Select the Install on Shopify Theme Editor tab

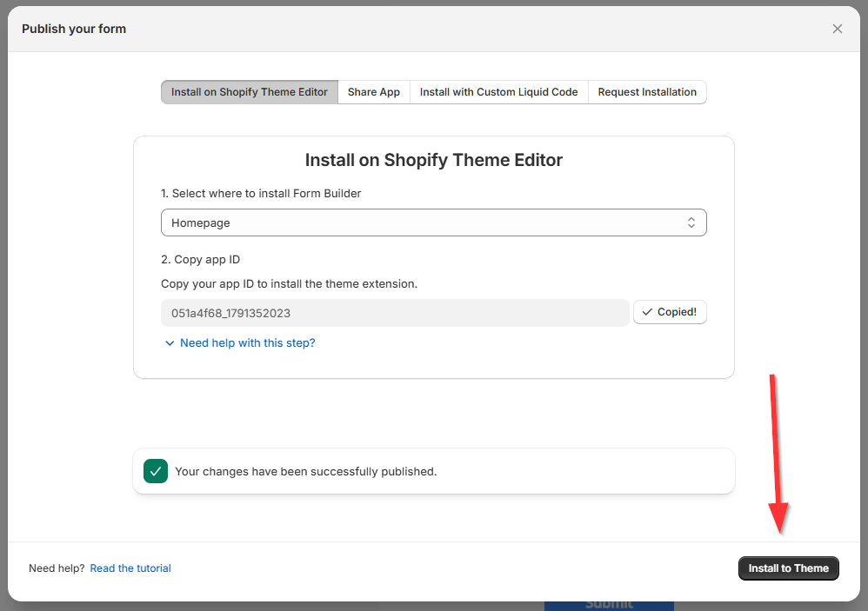(249, 92)
